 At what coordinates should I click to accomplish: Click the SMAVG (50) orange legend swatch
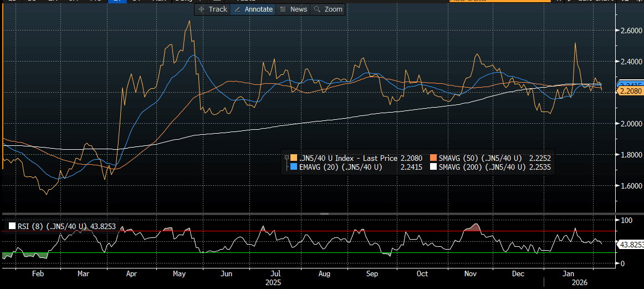coord(433,158)
